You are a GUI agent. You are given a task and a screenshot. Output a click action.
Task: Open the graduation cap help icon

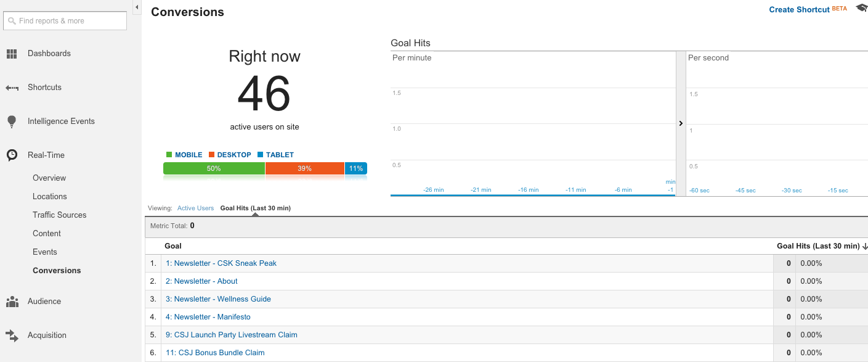[x=861, y=9]
